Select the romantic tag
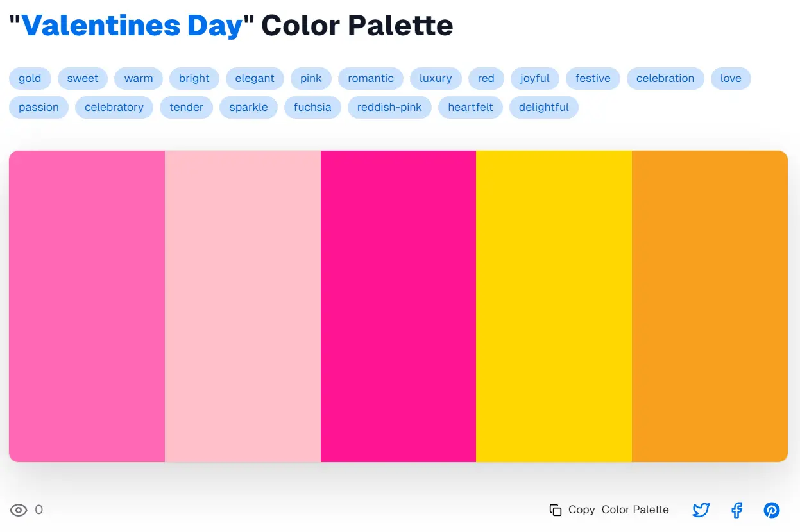Screen dimensions: 800x532 tap(370, 79)
